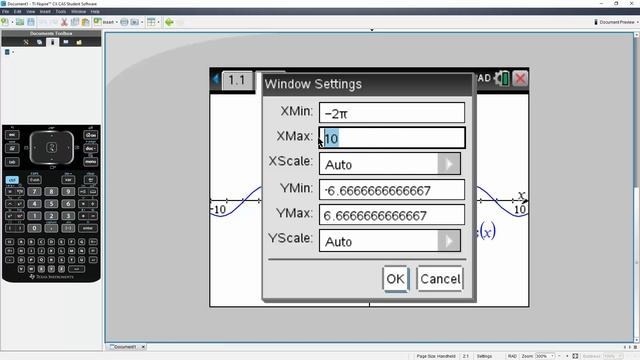The height and width of the screenshot is (360, 640).
Task: Click the vertical scrollbar of the document area
Action: (x=636, y=188)
